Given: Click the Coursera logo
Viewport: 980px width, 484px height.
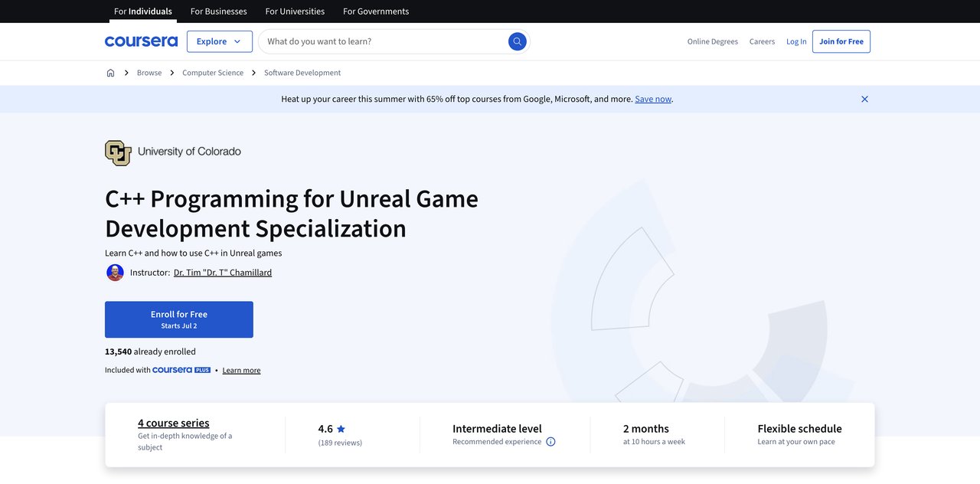Looking at the screenshot, I should (x=141, y=41).
